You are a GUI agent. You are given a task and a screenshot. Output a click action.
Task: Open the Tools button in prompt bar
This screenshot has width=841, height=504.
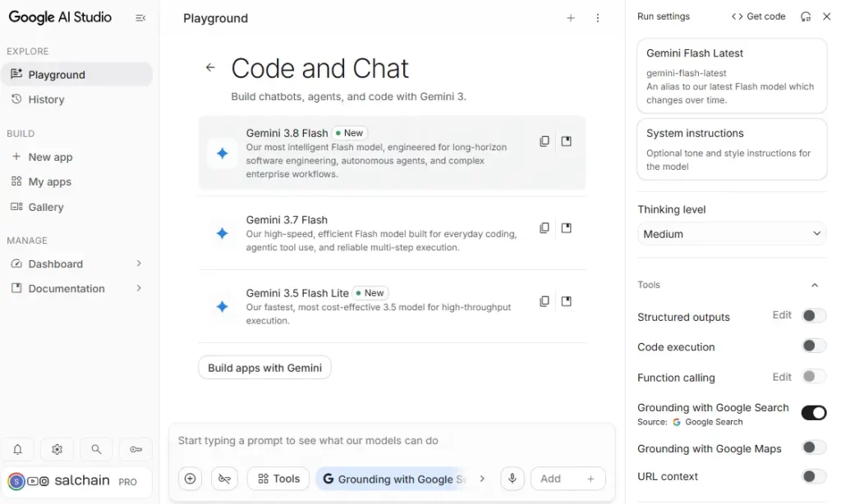278,479
